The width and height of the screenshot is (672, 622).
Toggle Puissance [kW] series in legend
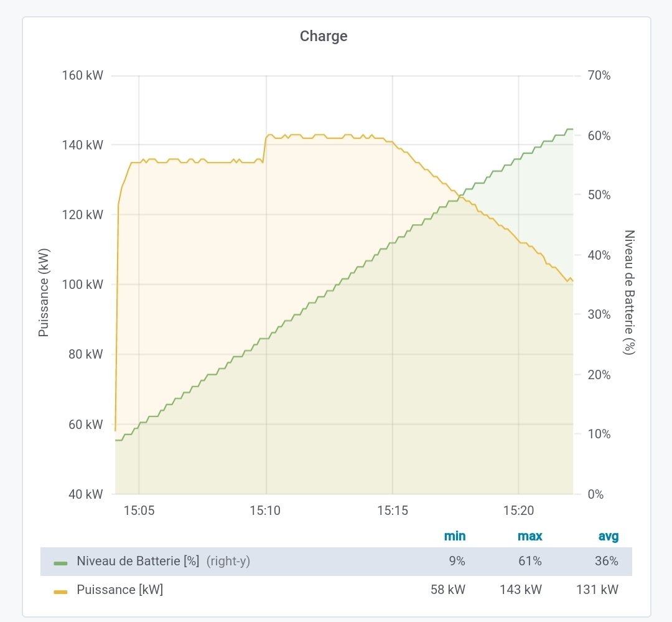point(120,590)
